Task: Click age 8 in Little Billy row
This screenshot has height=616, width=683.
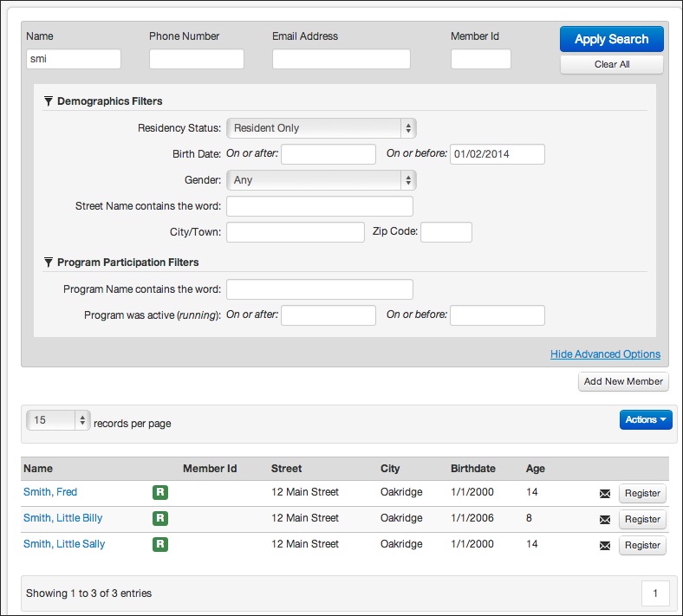Action: tap(529, 518)
